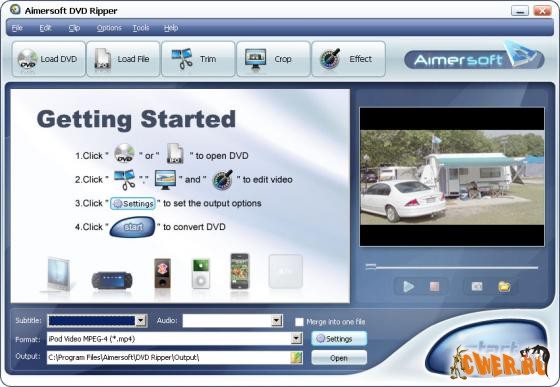Open the Options menu

[x=109, y=28]
